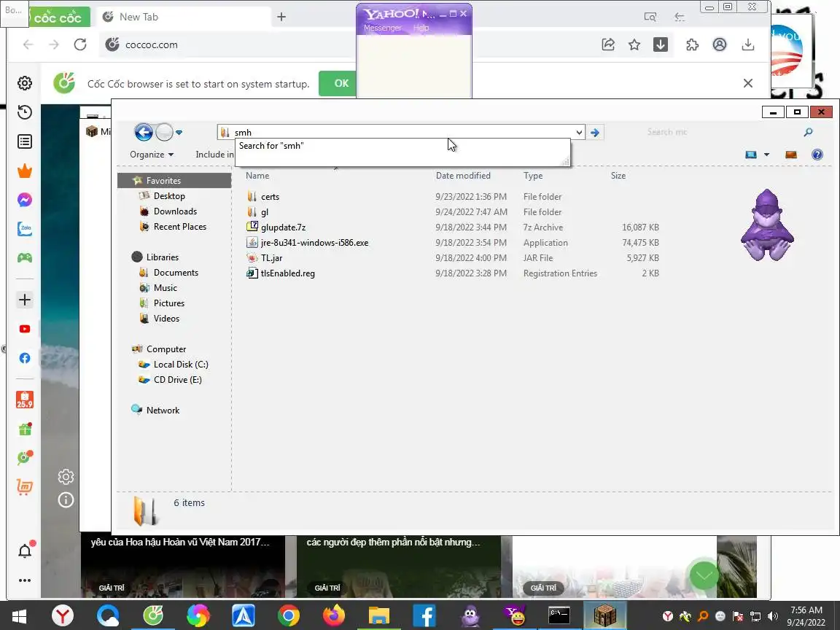Image resolution: width=840 pixels, height=630 pixels.
Task: Open Favorites in the navigation pane
Action: [163, 181]
